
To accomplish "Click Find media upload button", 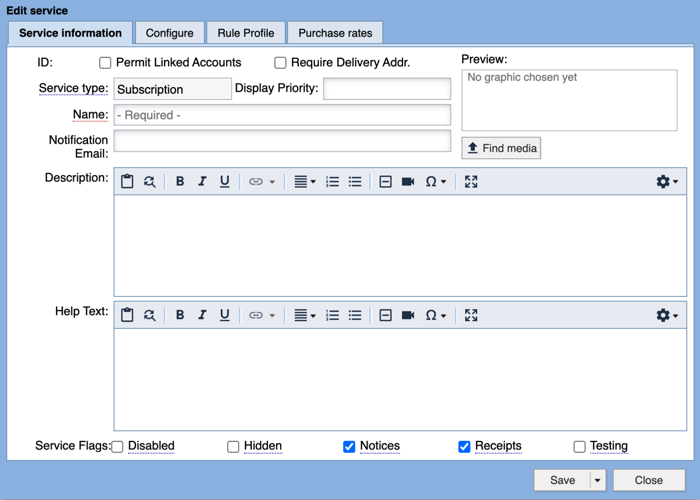I will pos(501,148).
